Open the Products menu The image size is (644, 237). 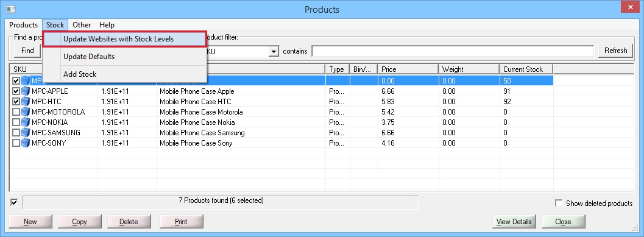click(23, 25)
